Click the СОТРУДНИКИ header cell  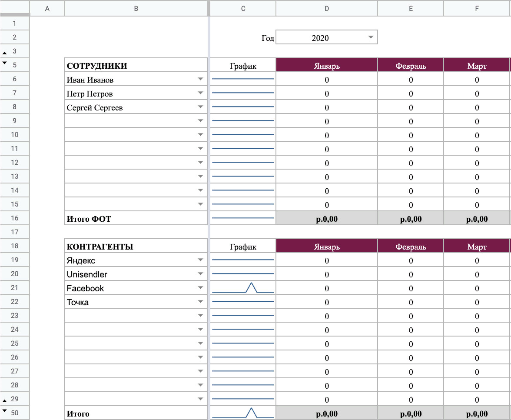click(136, 65)
